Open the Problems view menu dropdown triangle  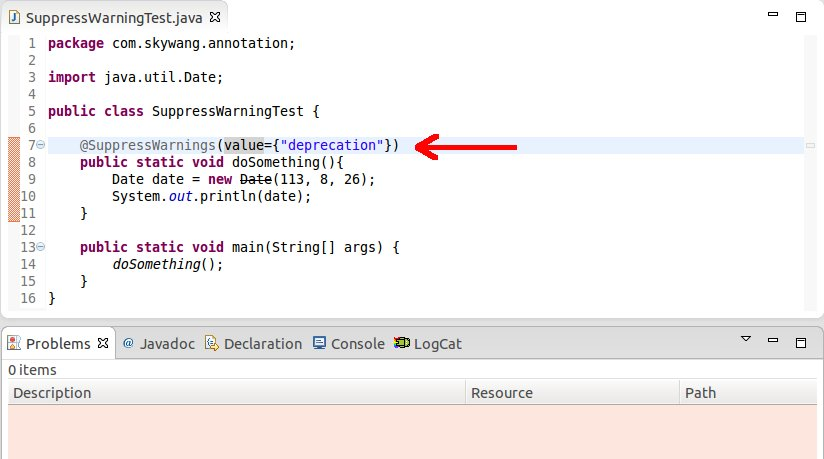[746, 339]
